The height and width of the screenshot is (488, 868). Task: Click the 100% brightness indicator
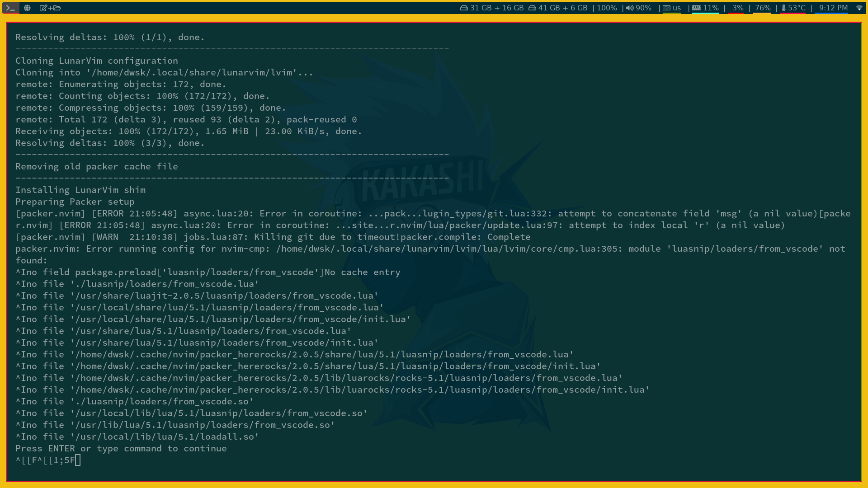tap(607, 8)
